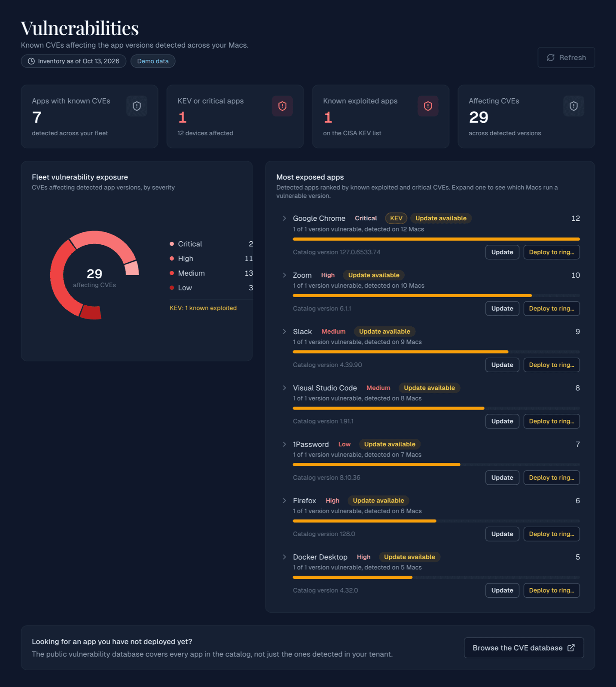Update 1Password app
616x687 pixels.
502,477
